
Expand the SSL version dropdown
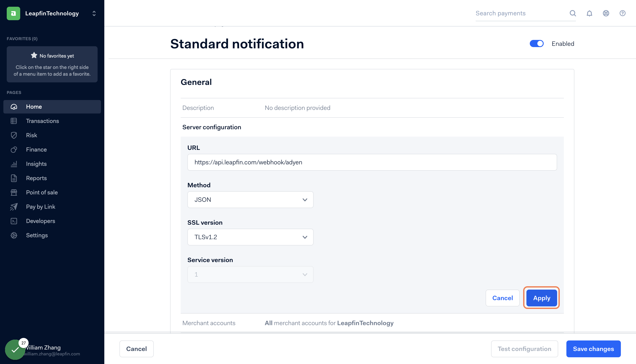(x=250, y=237)
